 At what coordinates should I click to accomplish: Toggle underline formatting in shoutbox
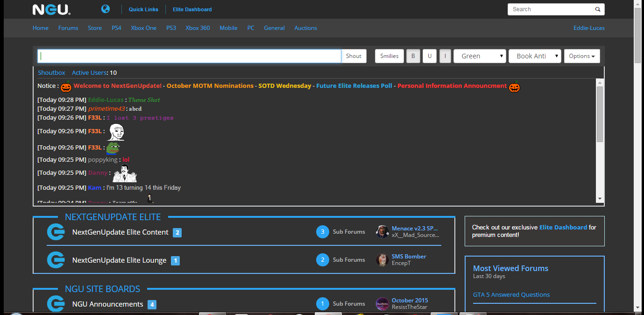click(429, 56)
